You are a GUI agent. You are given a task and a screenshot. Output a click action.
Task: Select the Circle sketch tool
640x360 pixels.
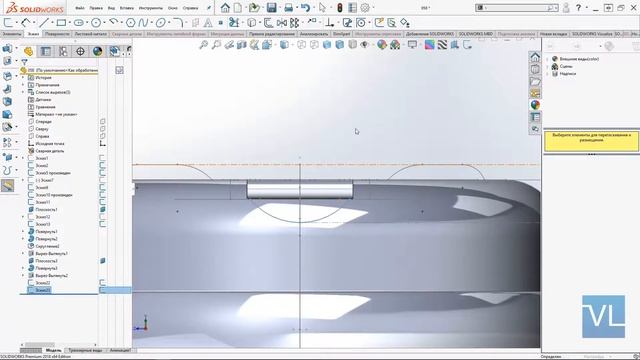tap(96, 23)
